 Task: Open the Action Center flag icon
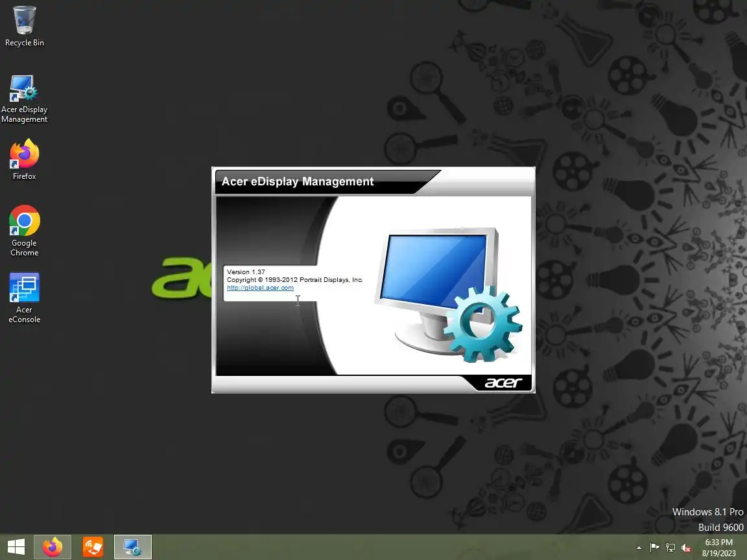[x=654, y=548]
